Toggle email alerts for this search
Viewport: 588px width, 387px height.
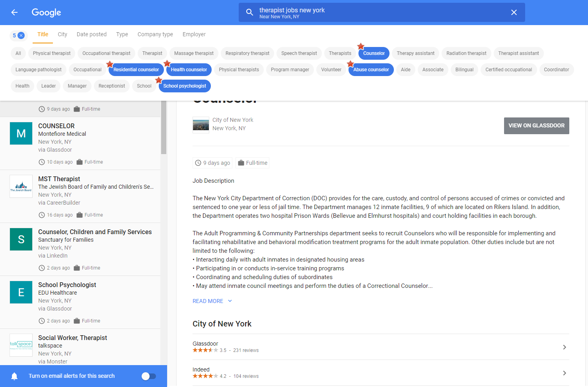(149, 376)
